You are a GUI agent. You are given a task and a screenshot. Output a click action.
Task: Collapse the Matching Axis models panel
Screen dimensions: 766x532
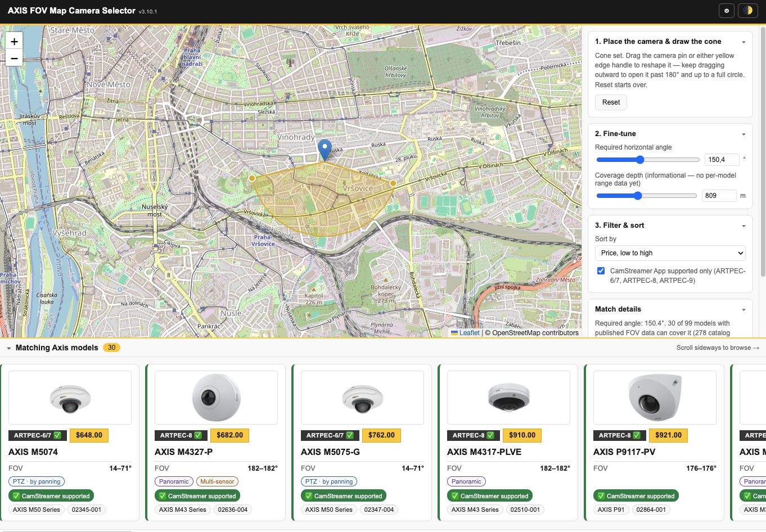pyautogui.click(x=9, y=348)
